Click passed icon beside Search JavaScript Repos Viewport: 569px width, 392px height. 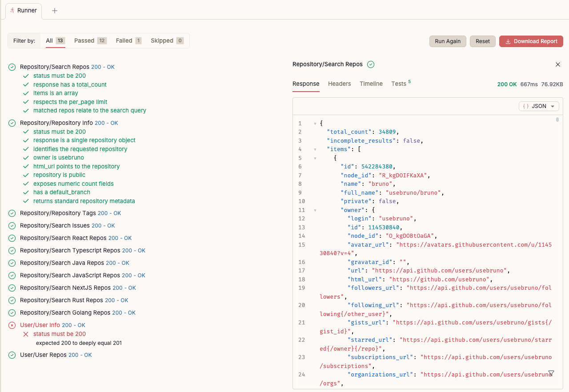[12, 276]
